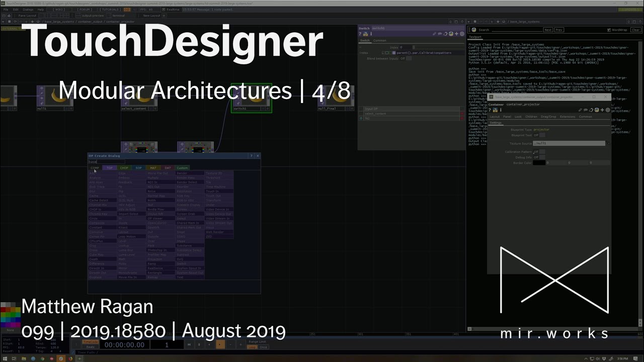Click WIKI button in top bar

pyautogui.click(x=59, y=10)
